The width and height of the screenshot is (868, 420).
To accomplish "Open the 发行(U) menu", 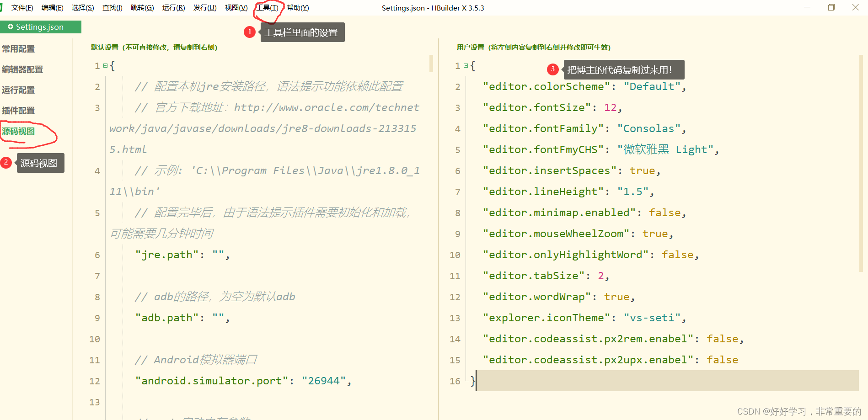I will [x=205, y=8].
